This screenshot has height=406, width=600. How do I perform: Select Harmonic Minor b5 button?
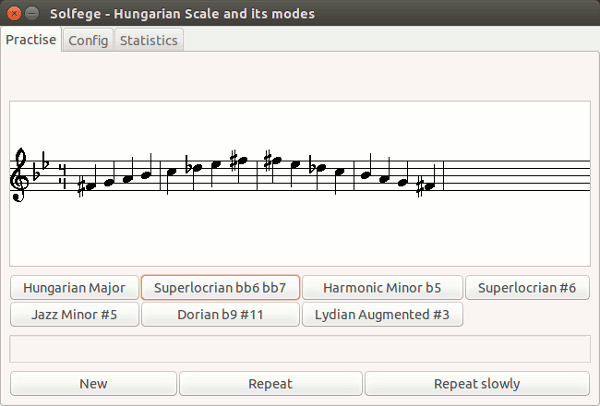pyautogui.click(x=382, y=288)
